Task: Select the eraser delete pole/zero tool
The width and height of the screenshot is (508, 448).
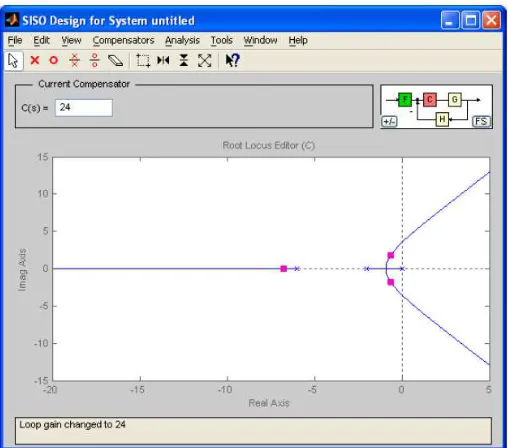Action: click(x=115, y=61)
